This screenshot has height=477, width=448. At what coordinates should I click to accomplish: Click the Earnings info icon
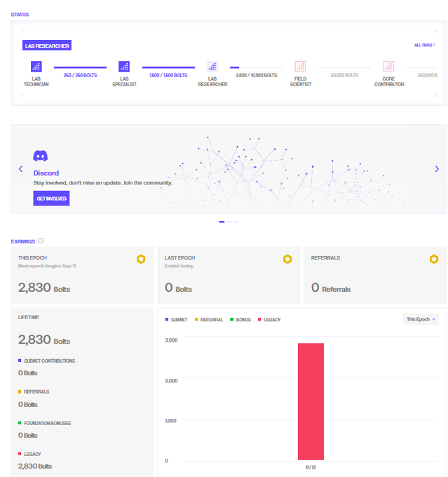coord(41,241)
